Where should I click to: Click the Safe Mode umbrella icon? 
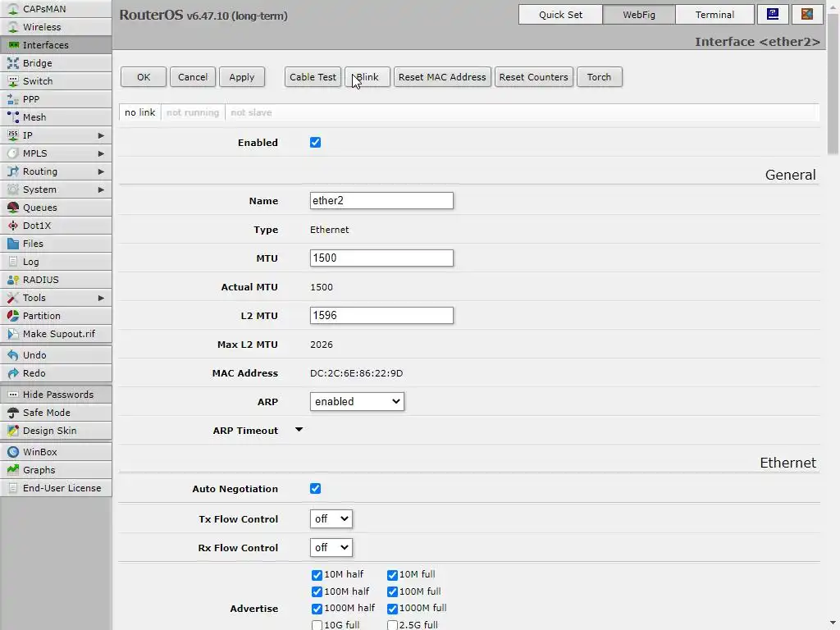click(13, 413)
